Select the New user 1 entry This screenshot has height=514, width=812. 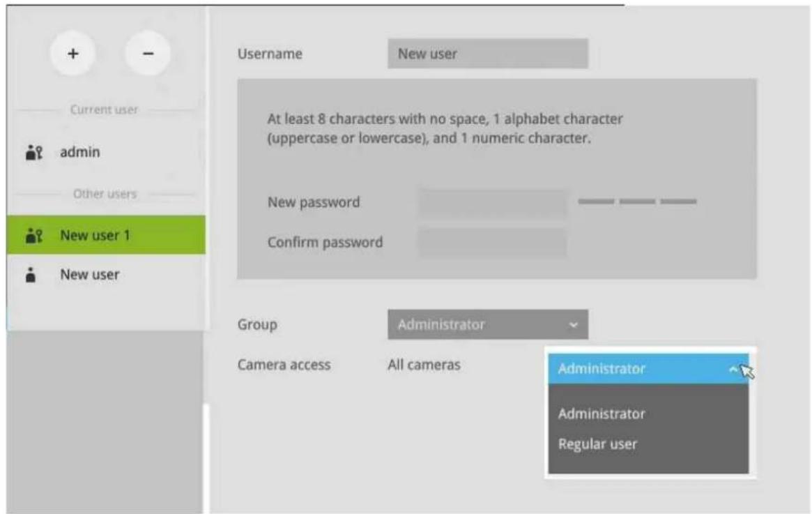(106, 235)
